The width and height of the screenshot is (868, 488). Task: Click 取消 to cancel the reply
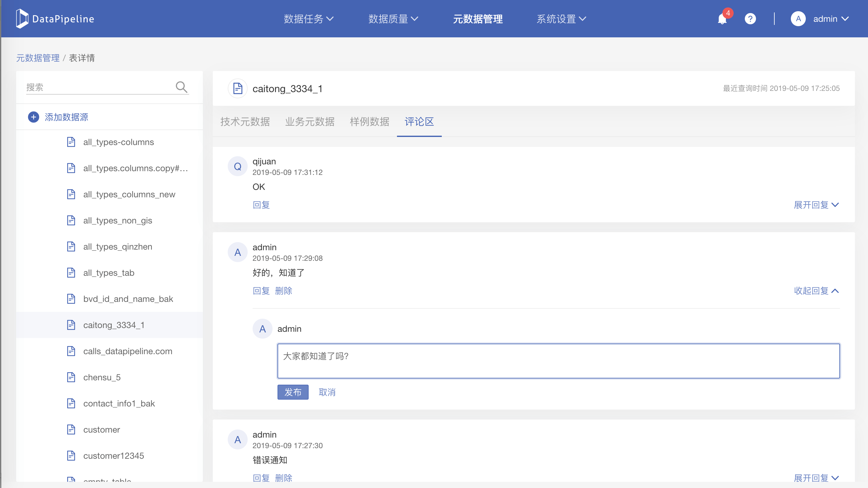click(327, 392)
